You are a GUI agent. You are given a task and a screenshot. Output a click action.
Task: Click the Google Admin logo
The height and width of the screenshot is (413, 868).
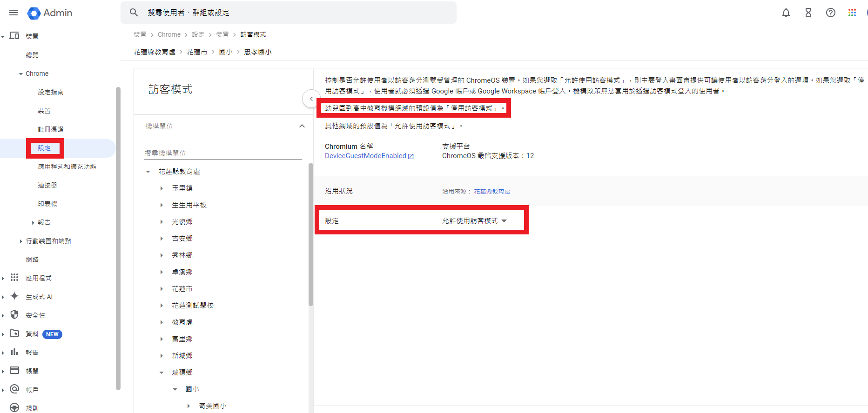click(50, 13)
